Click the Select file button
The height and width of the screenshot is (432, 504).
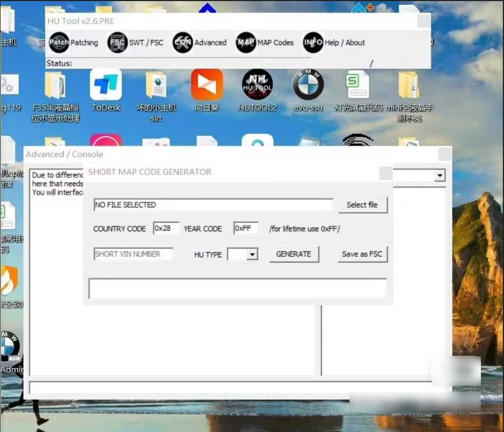[362, 205]
